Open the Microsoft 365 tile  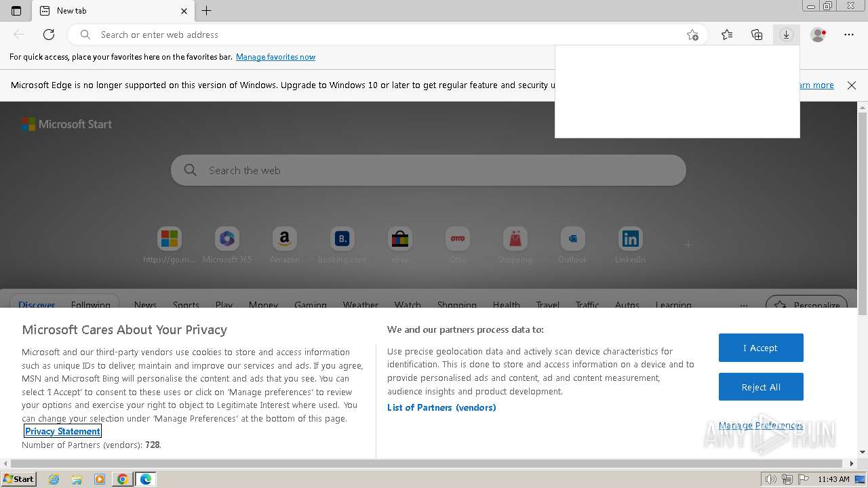pyautogui.click(x=227, y=239)
